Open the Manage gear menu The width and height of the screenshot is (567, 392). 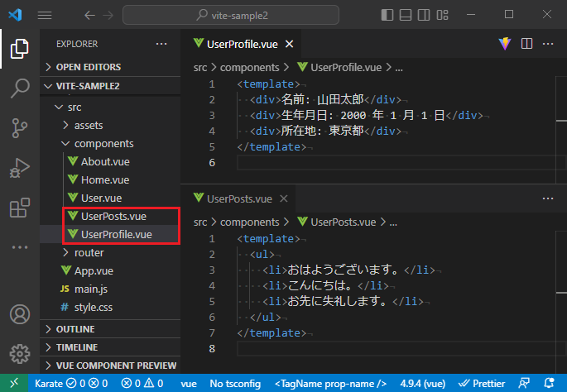tap(20, 354)
